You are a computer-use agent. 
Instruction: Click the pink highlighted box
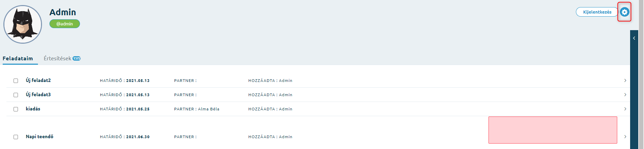click(553, 130)
